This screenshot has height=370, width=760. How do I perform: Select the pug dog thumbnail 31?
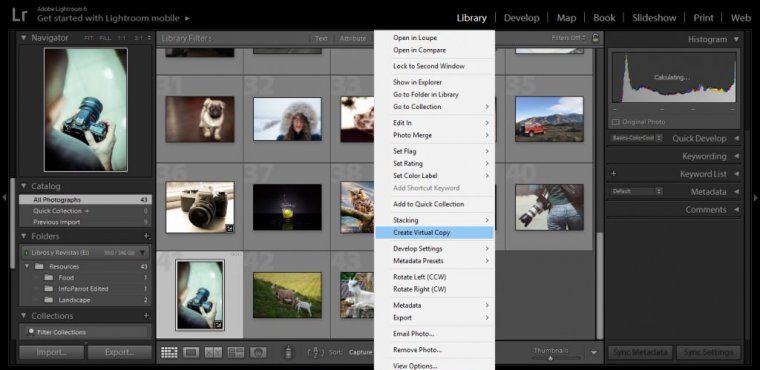tap(200, 119)
